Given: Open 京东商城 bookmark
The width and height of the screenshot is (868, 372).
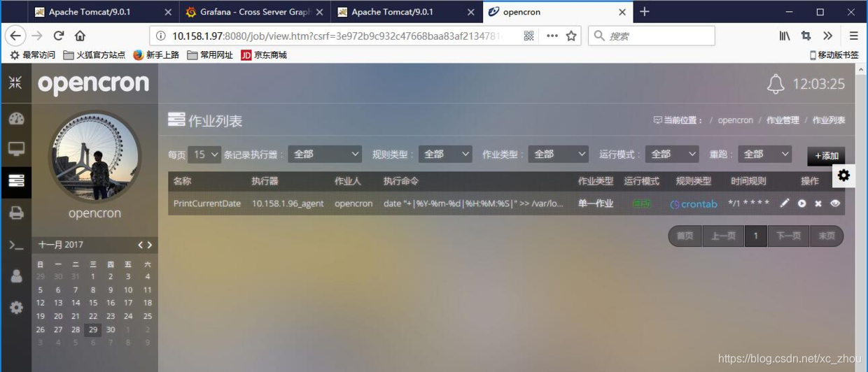Looking at the screenshot, I should 264,55.
